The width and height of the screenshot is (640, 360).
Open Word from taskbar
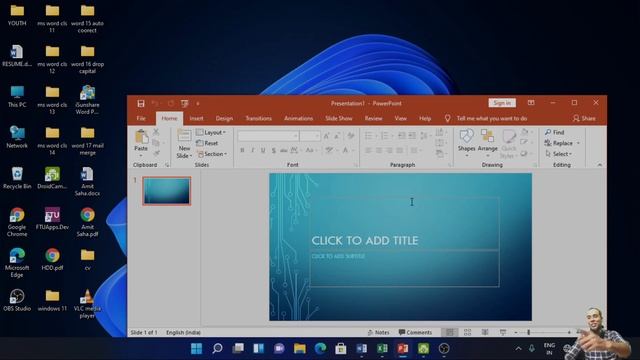[x=362, y=349]
